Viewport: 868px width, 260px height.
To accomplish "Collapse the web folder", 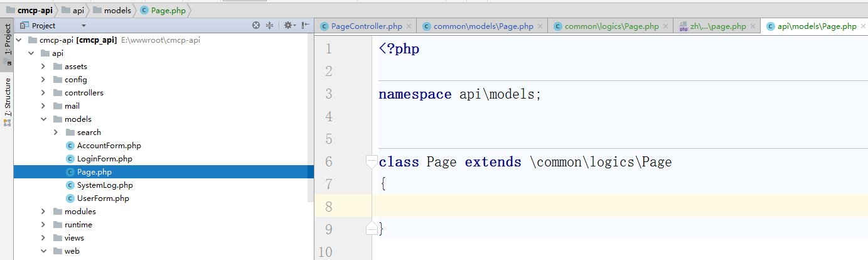I will [x=43, y=251].
